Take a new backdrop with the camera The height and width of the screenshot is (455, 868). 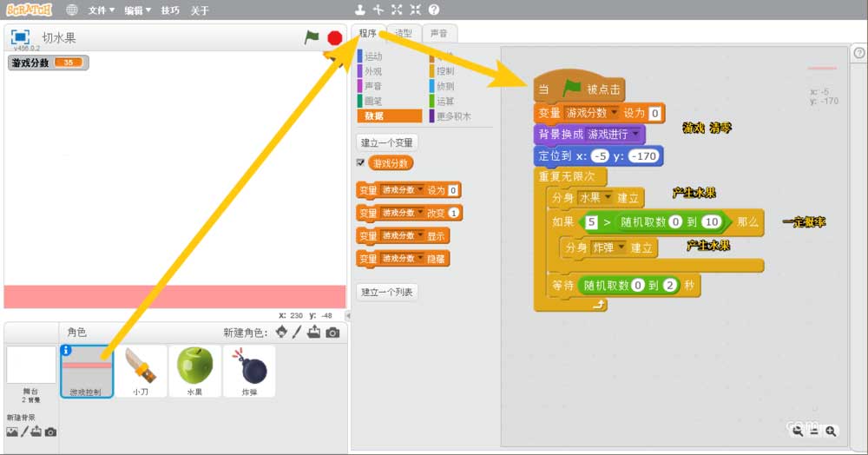(x=50, y=432)
